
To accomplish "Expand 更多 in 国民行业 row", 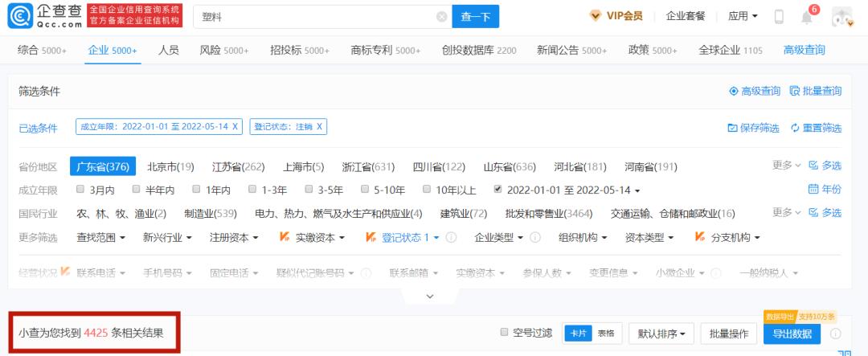I will click(787, 213).
